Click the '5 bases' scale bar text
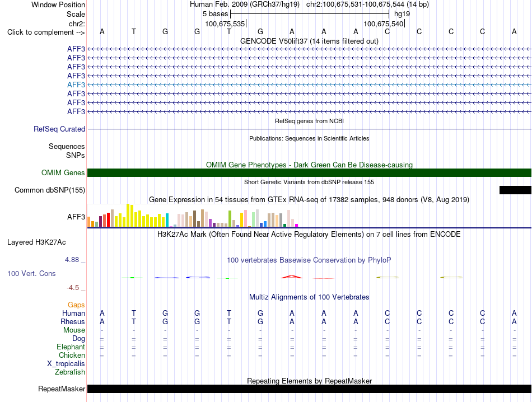This screenshot has width=532, height=402. click(x=216, y=14)
